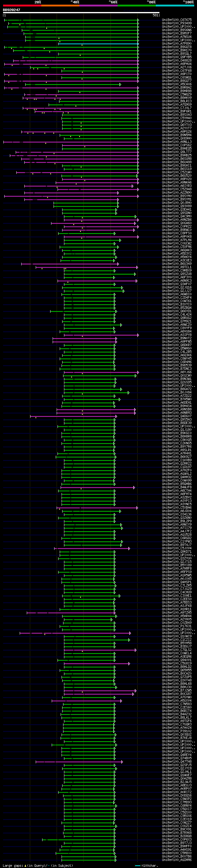Select hit label UniRef100_B8LRI3
Viewport: 197px width, 868px height.
pos(177,101)
